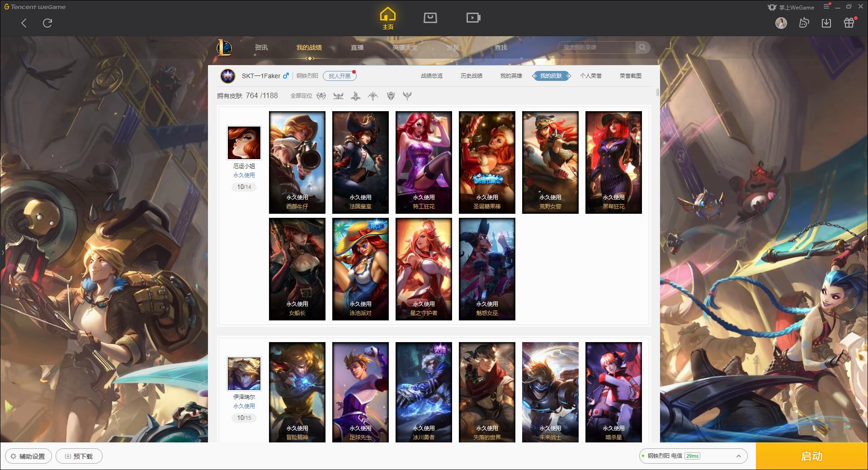This screenshot has width=868, height=470.
Task: Open the 冰川勇者 skin card
Action: [424, 392]
